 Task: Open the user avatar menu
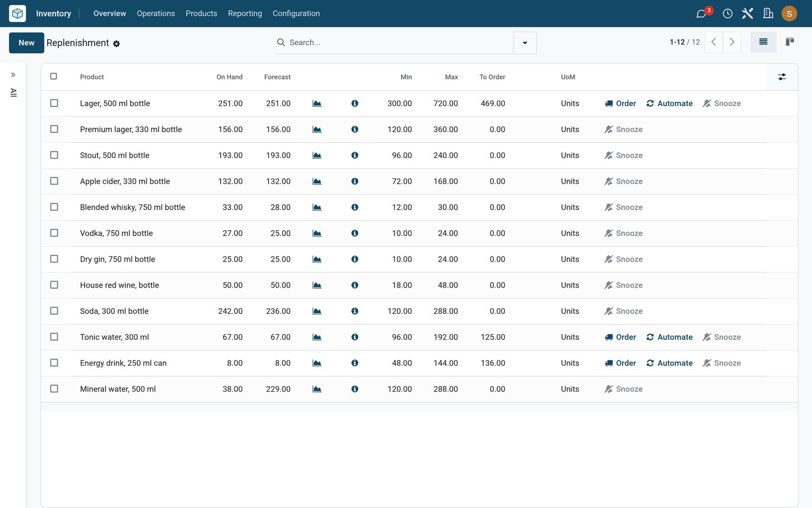pos(789,14)
